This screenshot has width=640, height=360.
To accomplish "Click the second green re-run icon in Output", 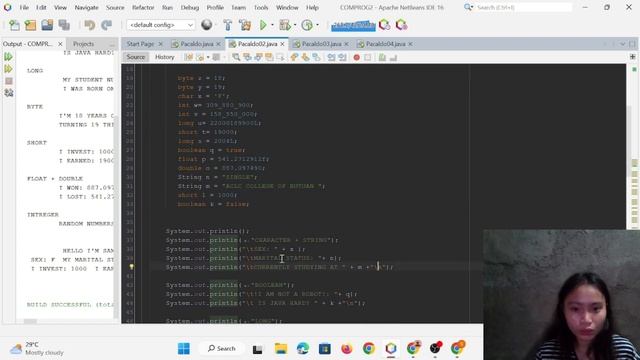I will (9, 69).
